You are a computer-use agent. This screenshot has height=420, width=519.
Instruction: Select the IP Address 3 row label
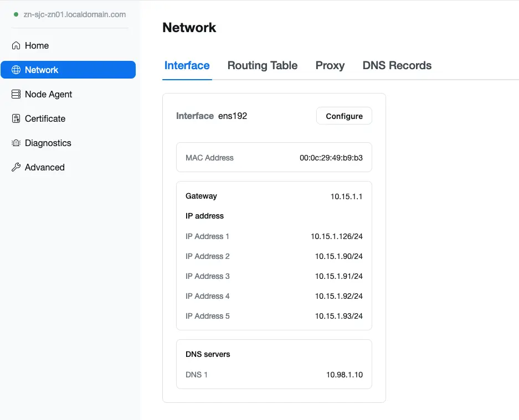(x=207, y=276)
